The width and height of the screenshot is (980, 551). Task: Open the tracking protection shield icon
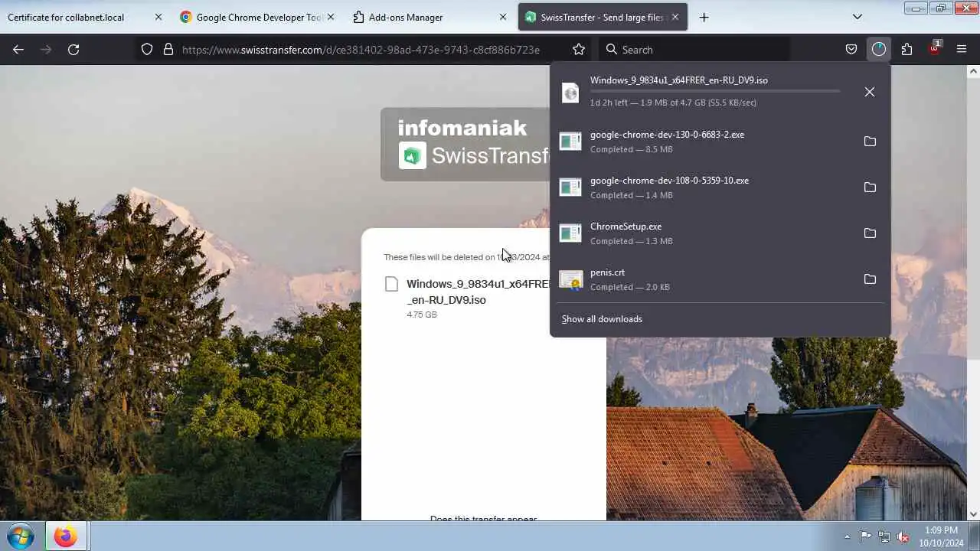pyautogui.click(x=147, y=50)
